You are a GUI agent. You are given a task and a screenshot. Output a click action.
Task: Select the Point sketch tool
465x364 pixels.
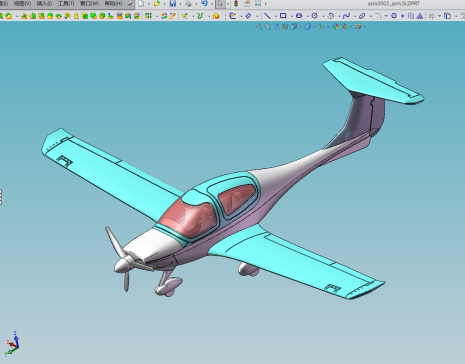[403, 16]
